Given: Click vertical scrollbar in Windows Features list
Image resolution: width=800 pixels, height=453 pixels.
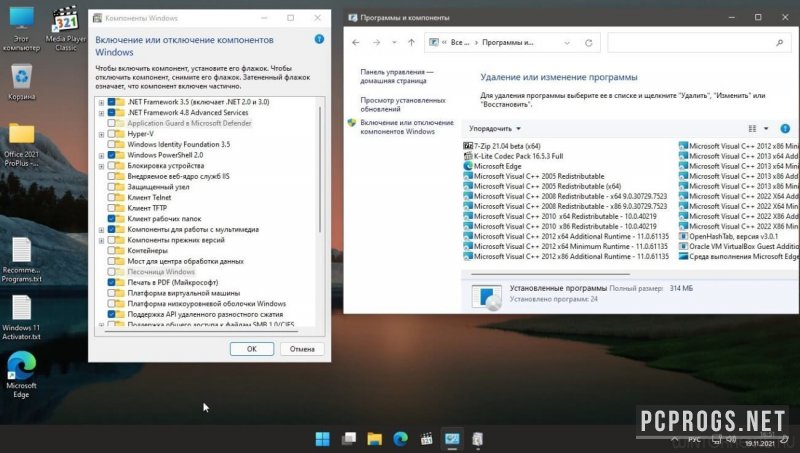Looking at the screenshot, I should 320,168.
